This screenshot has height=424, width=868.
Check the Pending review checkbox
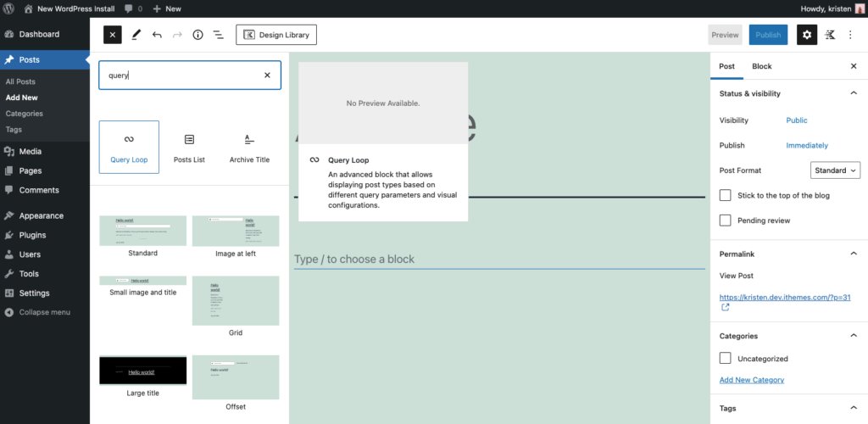[x=725, y=220]
